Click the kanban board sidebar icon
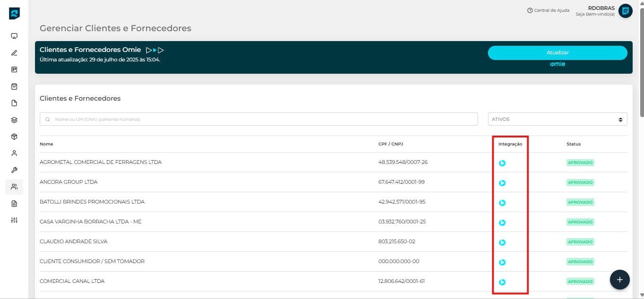Image resolution: width=644 pixels, height=299 pixels. 14,69
